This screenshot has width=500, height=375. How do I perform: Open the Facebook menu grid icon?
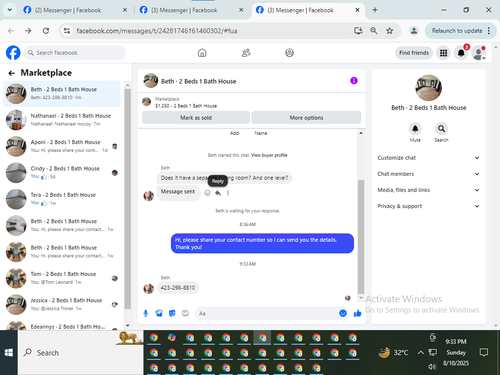[443, 53]
